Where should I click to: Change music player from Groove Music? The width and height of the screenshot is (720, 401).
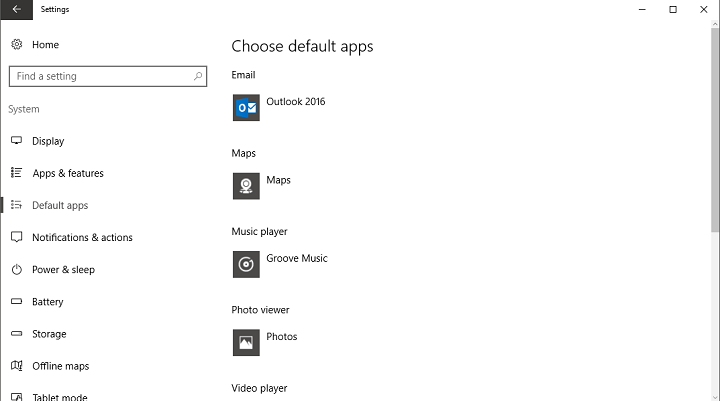coord(297,258)
